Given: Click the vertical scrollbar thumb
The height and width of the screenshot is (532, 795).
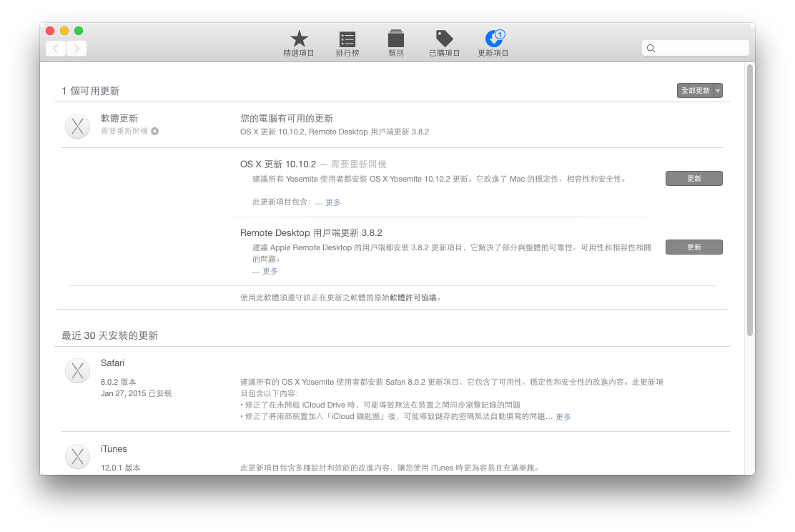Looking at the screenshot, I should pyautogui.click(x=750, y=199).
